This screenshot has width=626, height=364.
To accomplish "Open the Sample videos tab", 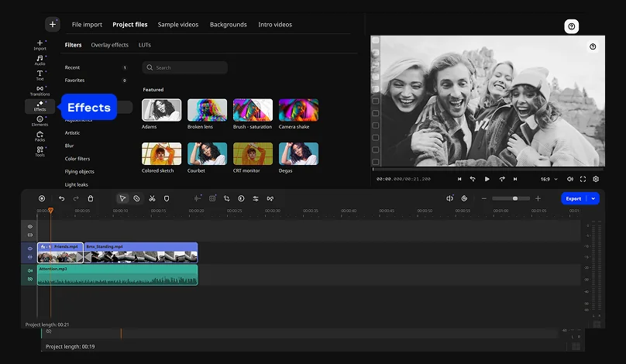I will (x=177, y=25).
